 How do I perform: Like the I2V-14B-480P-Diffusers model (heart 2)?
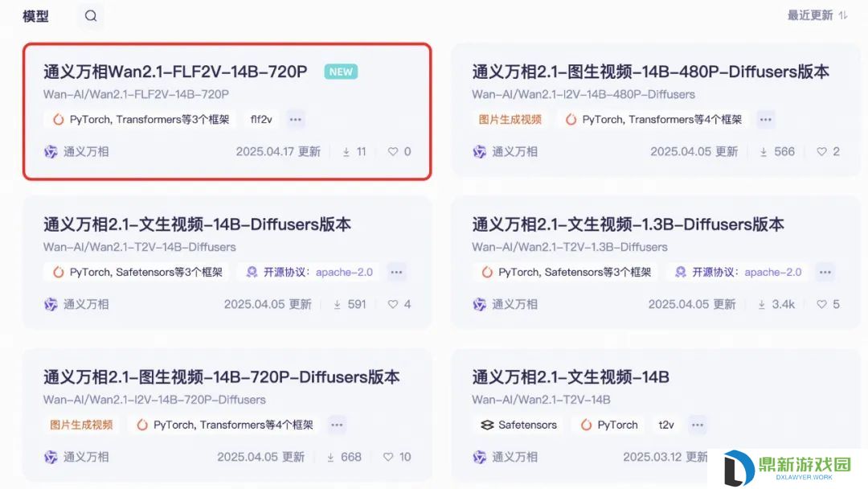[x=821, y=152]
